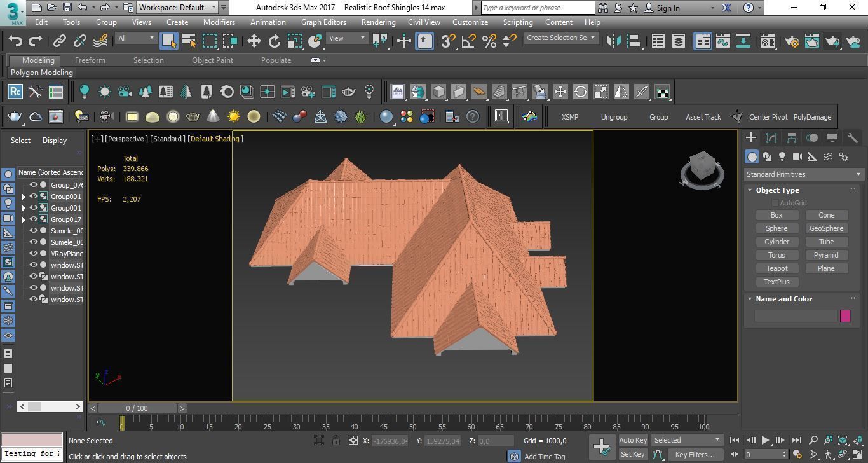This screenshot has width=868, height=463.
Task: Open the Civil View menu
Action: pos(424,22)
